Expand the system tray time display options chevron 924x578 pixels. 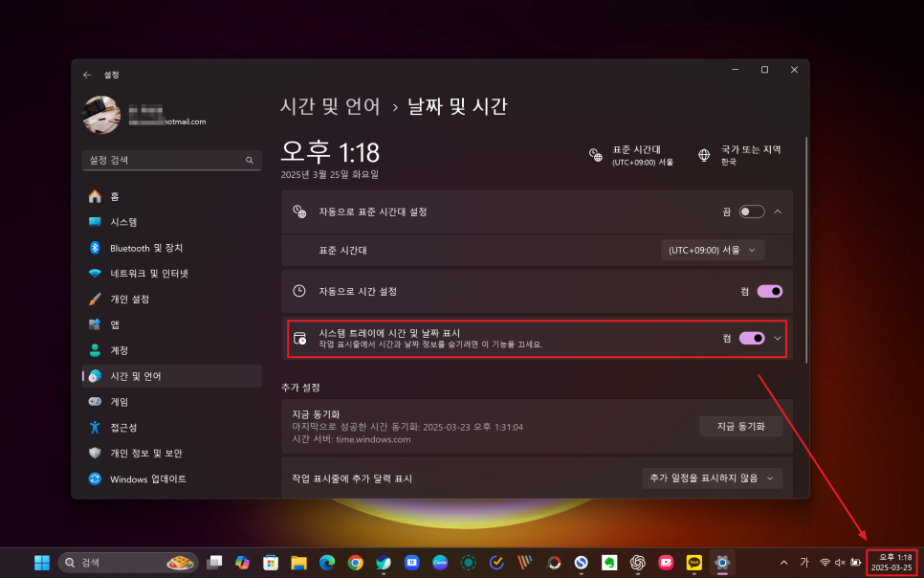778,338
